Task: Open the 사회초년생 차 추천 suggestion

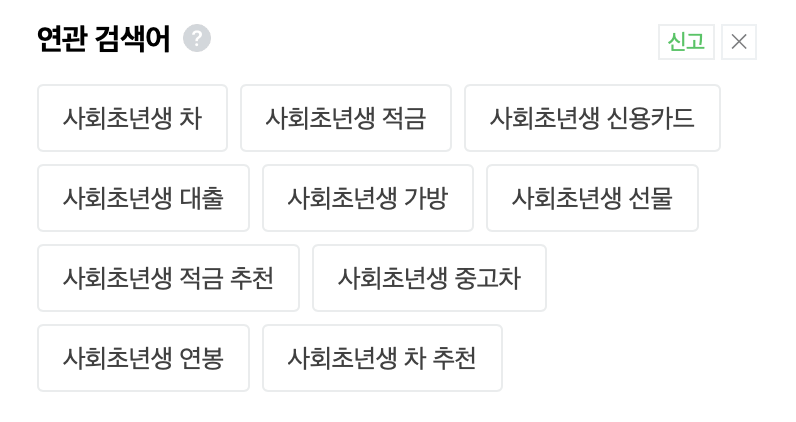Action: point(382,358)
